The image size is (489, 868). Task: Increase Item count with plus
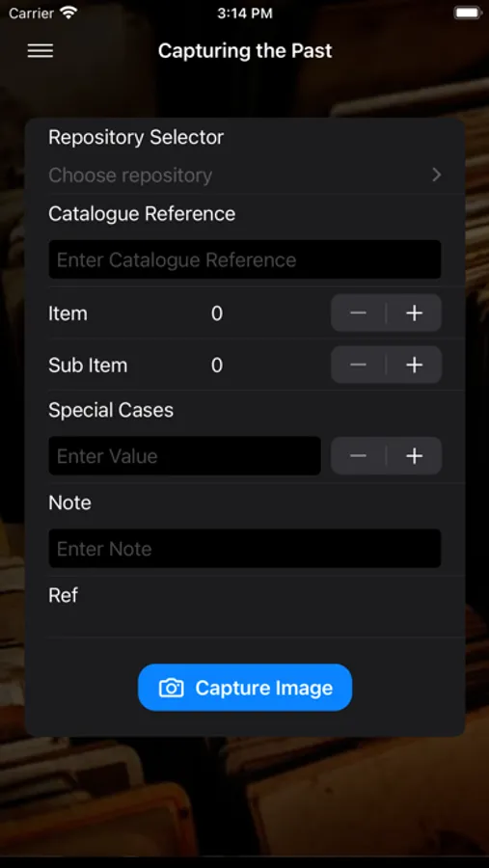pyautogui.click(x=414, y=313)
